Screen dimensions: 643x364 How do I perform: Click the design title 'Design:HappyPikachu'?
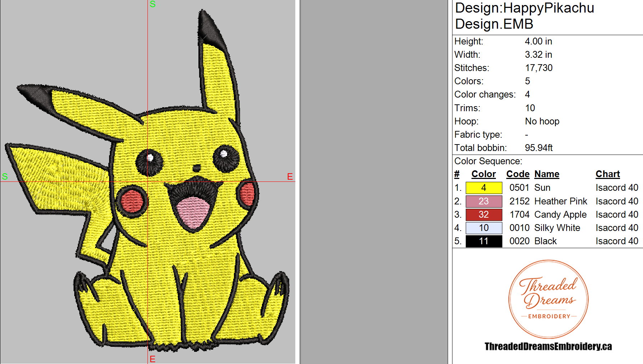pos(525,8)
